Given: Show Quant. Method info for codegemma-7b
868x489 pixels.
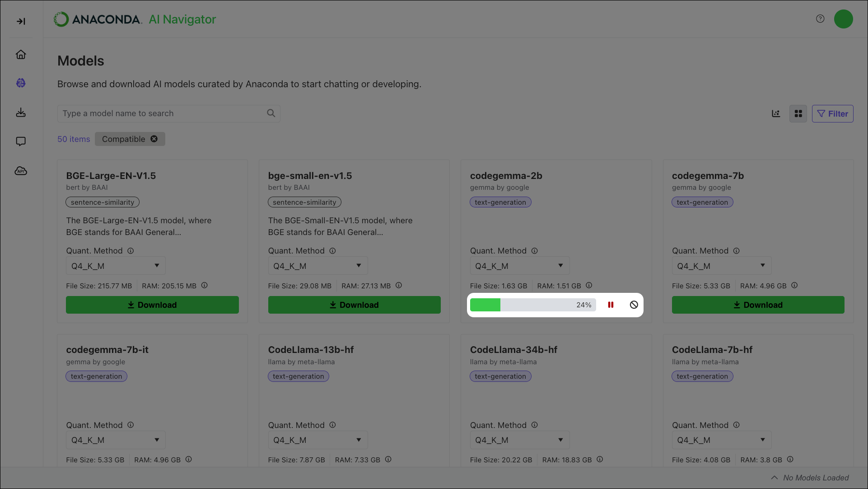Looking at the screenshot, I should click(736, 251).
